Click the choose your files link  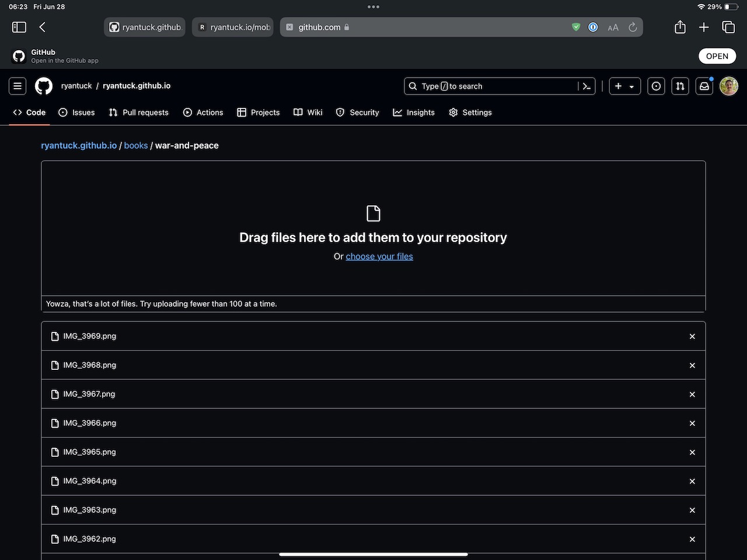[379, 257]
